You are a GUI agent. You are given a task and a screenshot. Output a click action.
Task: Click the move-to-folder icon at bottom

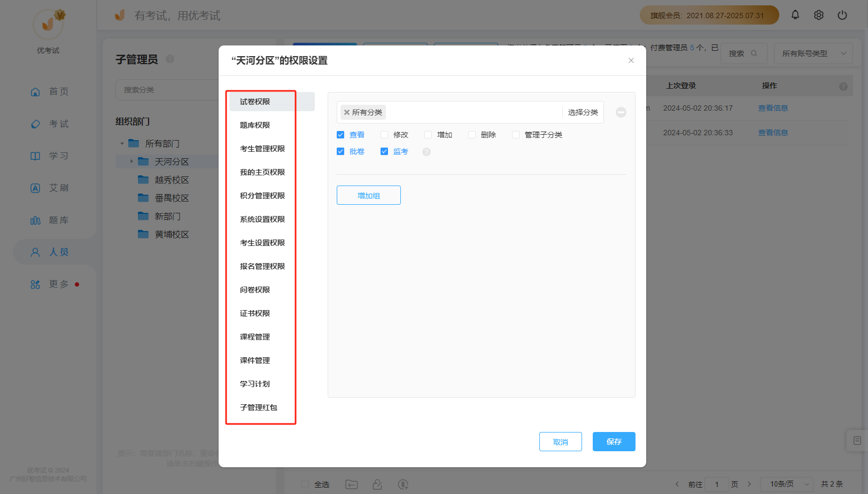pyautogui.click(x=352, y=484)
